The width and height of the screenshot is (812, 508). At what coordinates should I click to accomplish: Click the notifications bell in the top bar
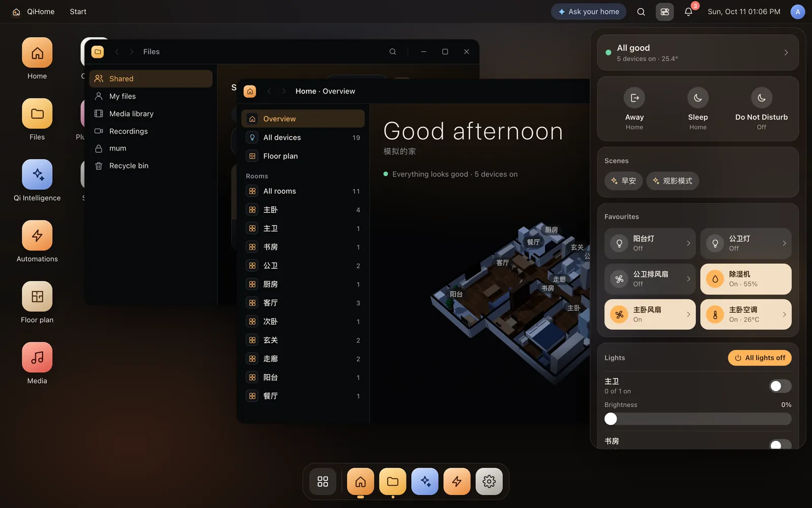click(x=688, y=12)
